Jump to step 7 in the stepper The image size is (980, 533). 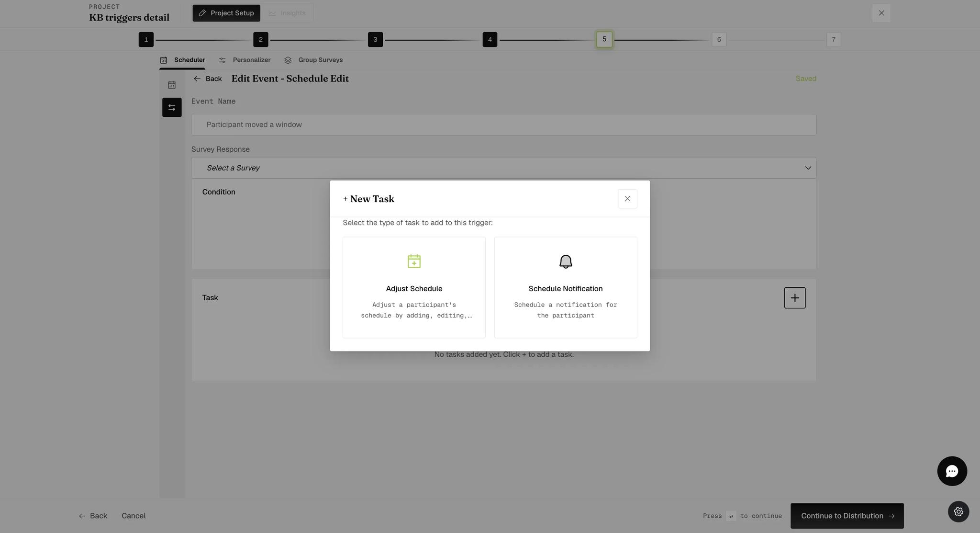pyautogui.click(x=834, y=40)
